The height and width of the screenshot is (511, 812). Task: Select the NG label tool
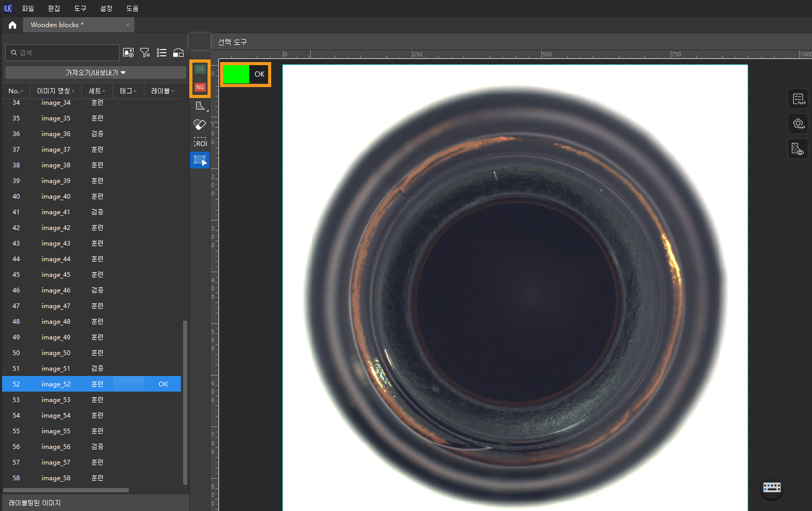pos(200,87)
